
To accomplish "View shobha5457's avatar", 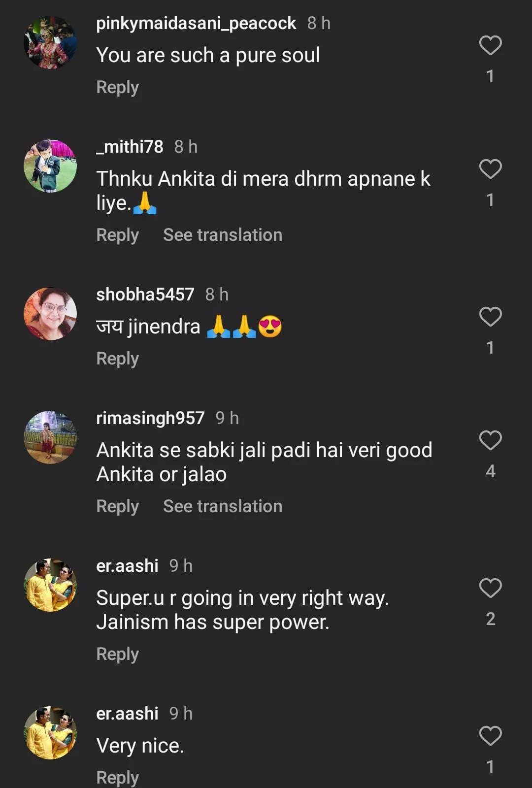I will tap(50, 314).
